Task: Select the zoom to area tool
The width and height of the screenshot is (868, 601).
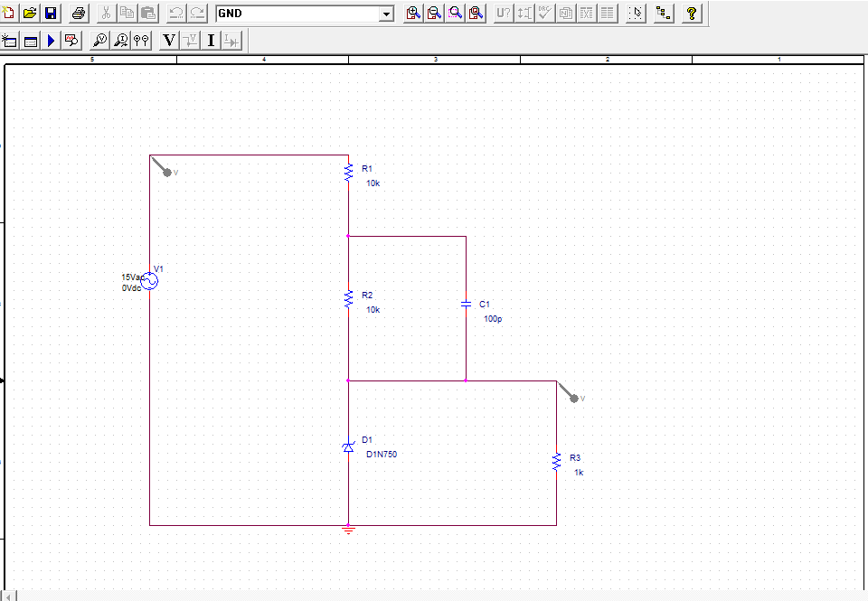Action: (x=455, y=14)
